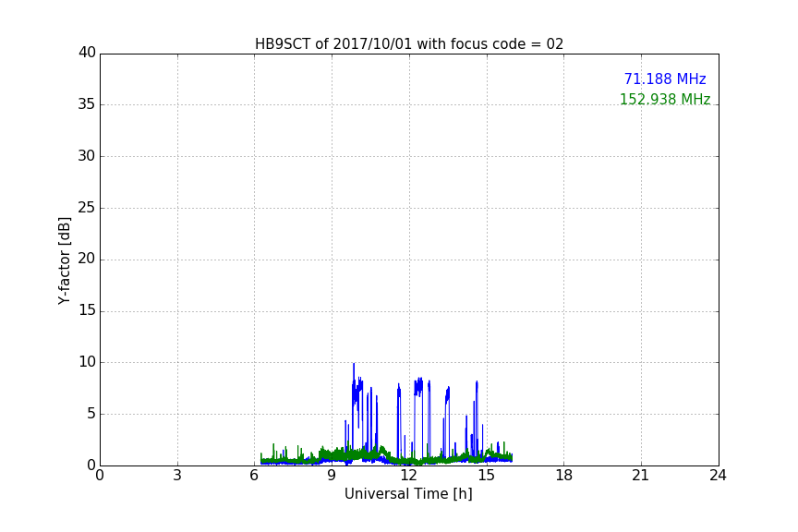
Task: Click y-axis tick label 15
Action: [x=87, y=310]
